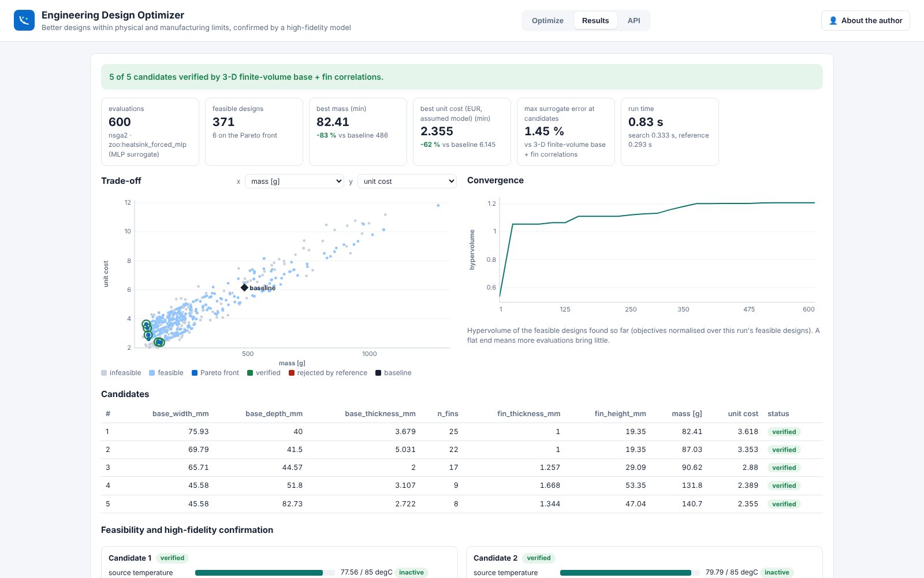924x578 pixels.
Task: Click the user icon in About the author
Action: pyautogui.click(x=833, y=21)
